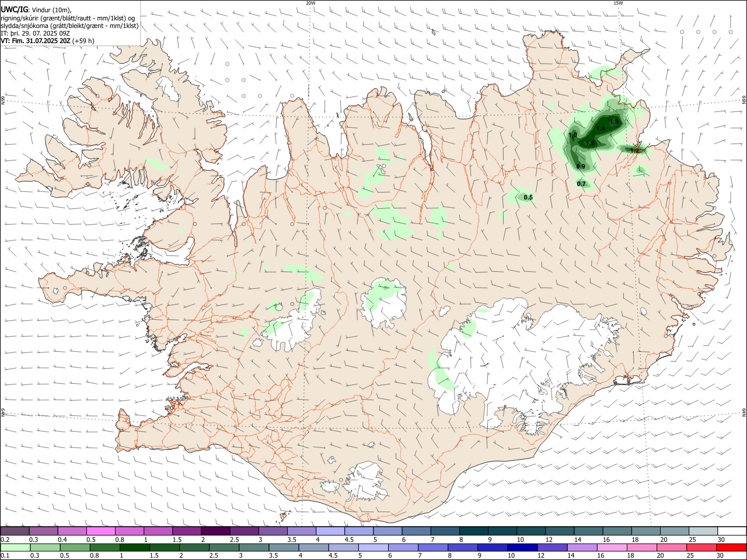Click the 4–4.5 grey-blue swatch, lower scale

pyautogui.click(x=313, y=548)
